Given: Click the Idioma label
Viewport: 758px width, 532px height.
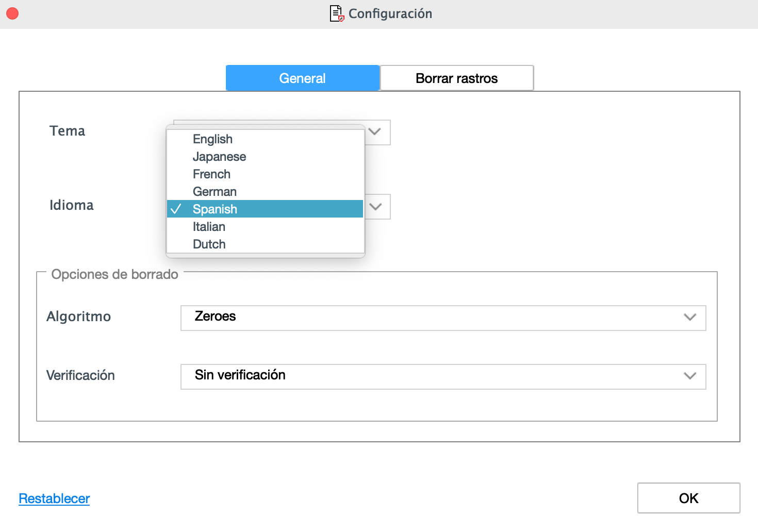Looking at the screenshot, I should pos(72,205).
